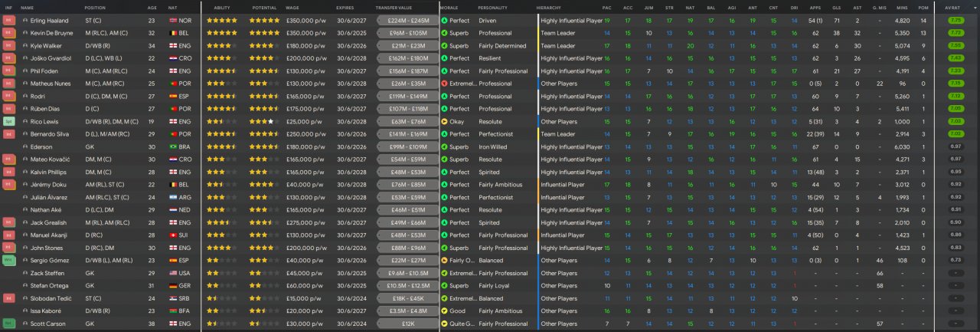Click Kevin De Bruyne's Team Leader hierarchy
Viewport: 980px width, 332px height.
[560, 34]
